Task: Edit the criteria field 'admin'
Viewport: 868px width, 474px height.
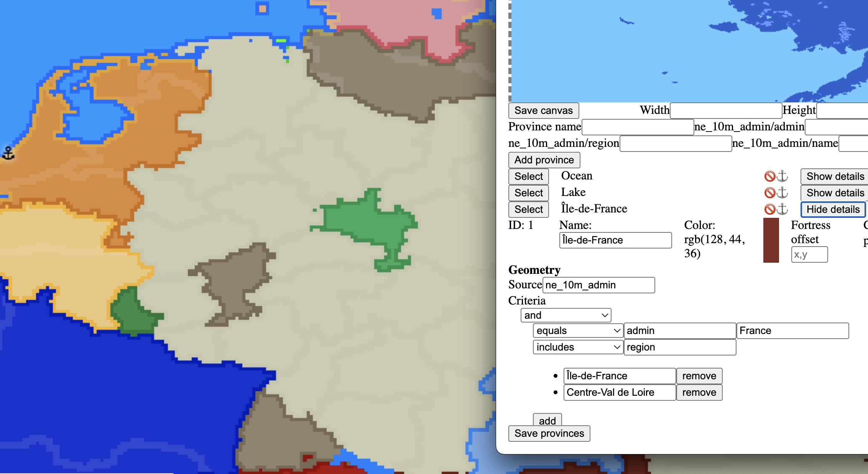Action: tap(680, 331)
